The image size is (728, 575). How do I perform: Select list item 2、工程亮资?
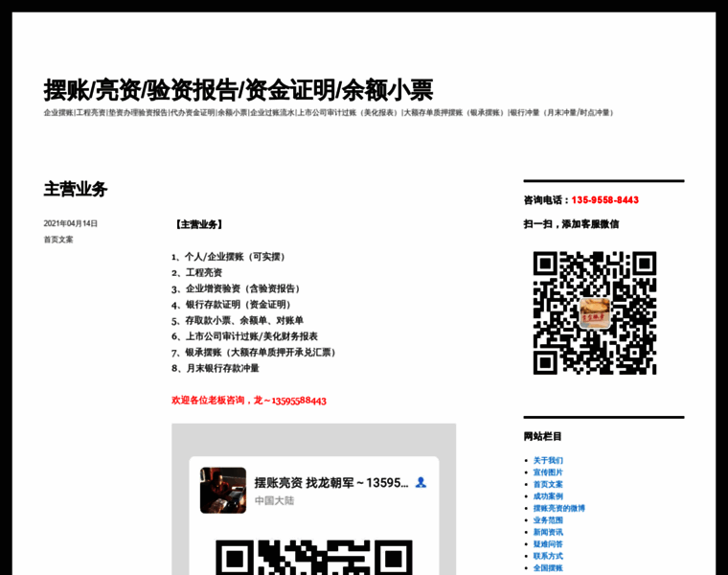[197, 272]
